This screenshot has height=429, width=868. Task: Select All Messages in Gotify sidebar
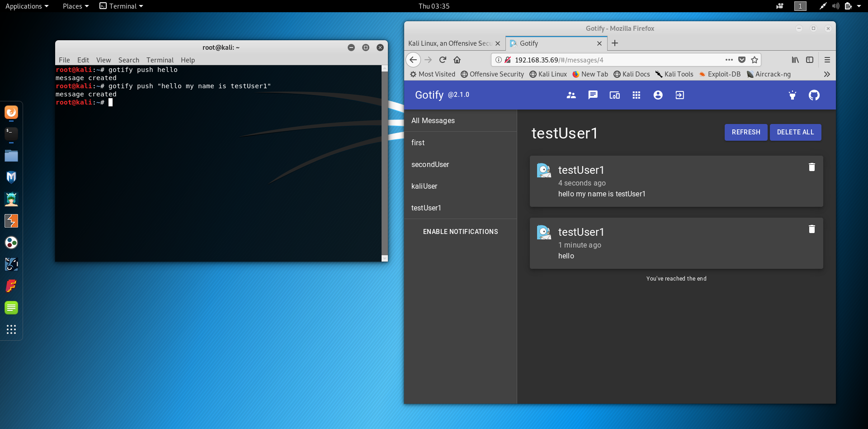460,120
